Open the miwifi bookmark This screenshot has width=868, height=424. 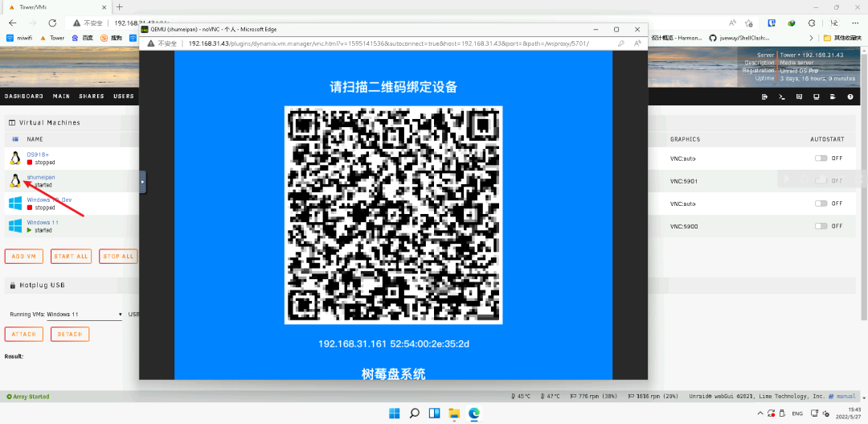(x=19, y=39)
